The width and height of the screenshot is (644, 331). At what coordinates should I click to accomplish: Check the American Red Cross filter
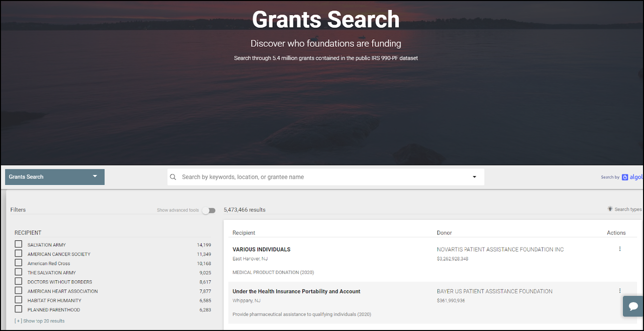point(19,263)
